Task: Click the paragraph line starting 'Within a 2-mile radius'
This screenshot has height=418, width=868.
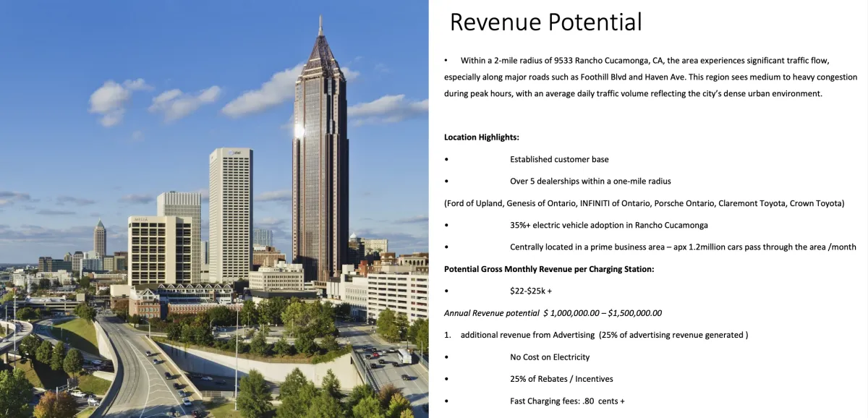Action: 644,60
